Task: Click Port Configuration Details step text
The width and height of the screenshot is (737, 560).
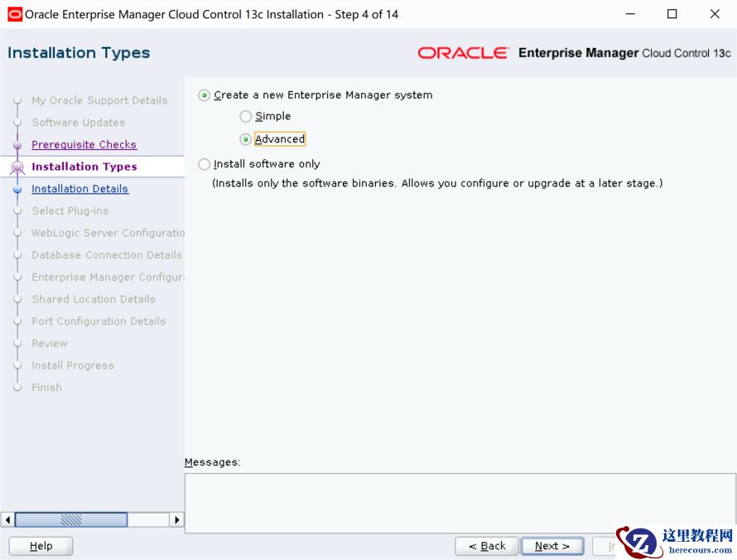Action: pyautogui.click(x=99, y=321)
